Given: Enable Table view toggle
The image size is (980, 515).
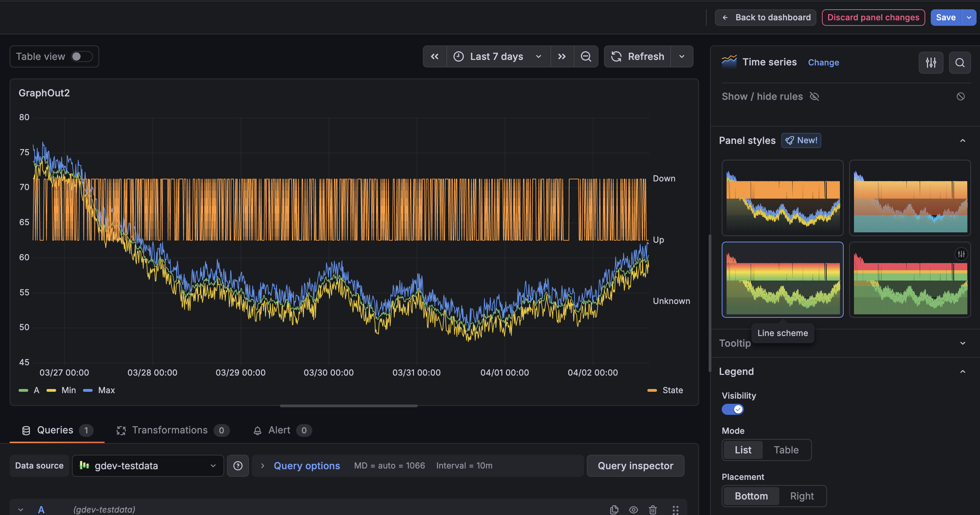Looking at the screenshot, I should (x=82, y=56).
